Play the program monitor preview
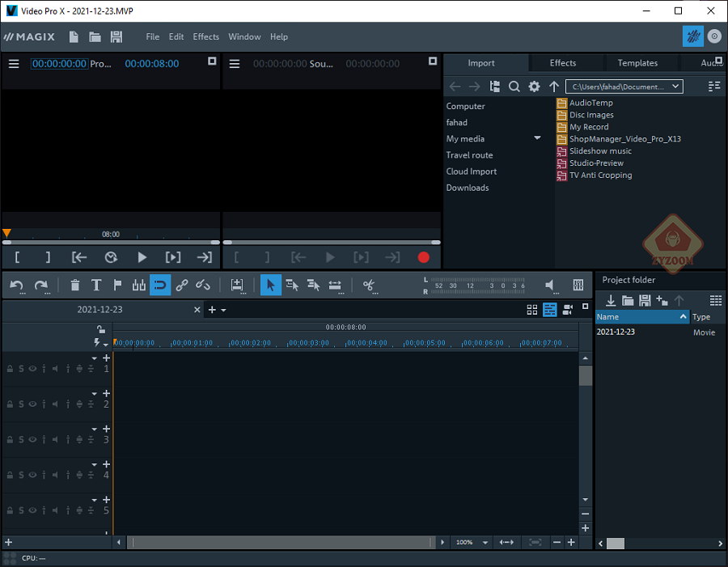728x567 pixels. (142, 257)
